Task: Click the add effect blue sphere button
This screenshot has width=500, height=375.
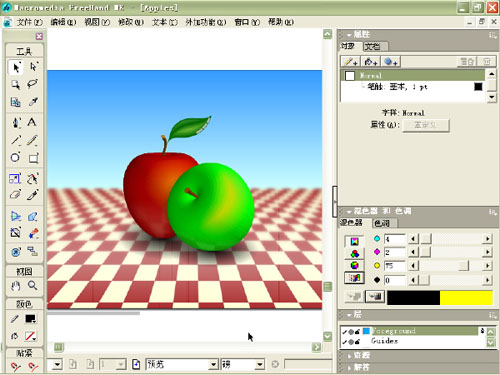Action: (390, 62)
